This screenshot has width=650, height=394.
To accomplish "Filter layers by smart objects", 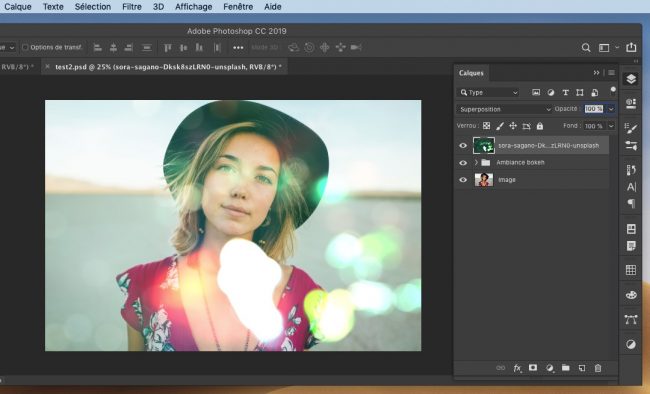I will tap(594, 92).
